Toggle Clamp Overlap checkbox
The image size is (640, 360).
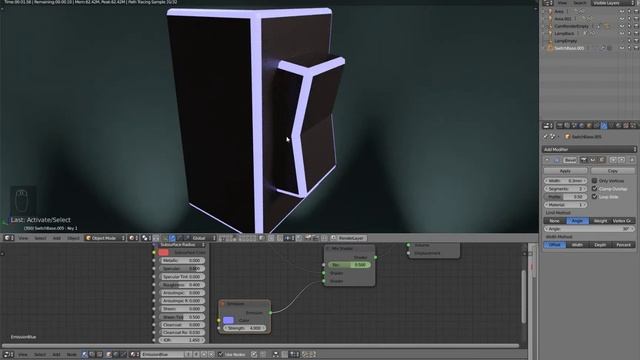pos(594,189)
